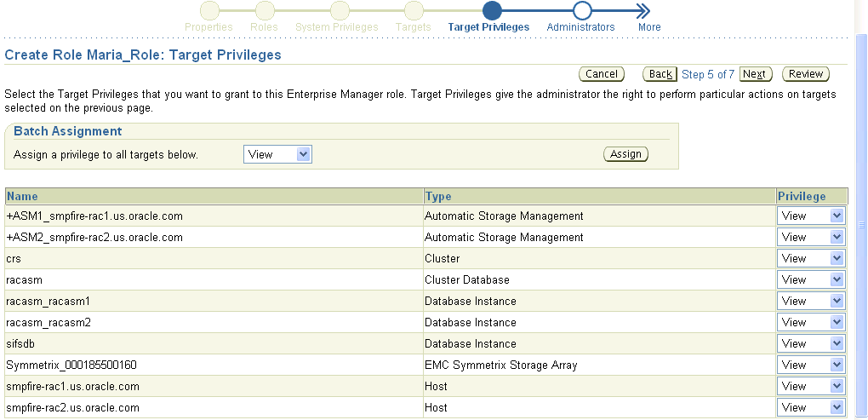Advance to the Administrators step circle
The image size is (868, 420).
pyautogui.click(x=582, y=11)
